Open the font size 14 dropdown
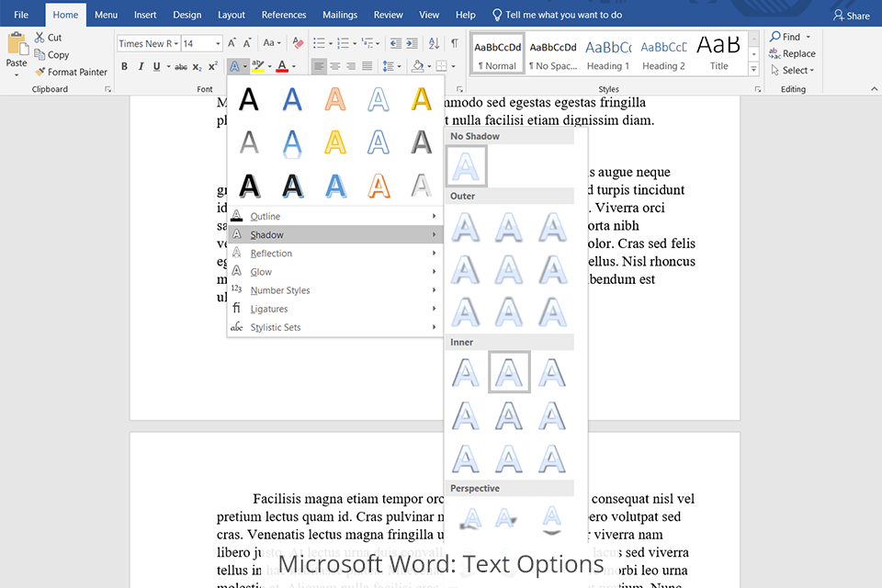The height and width of the screenshot is (588, 882). click(x=218, y=43)
